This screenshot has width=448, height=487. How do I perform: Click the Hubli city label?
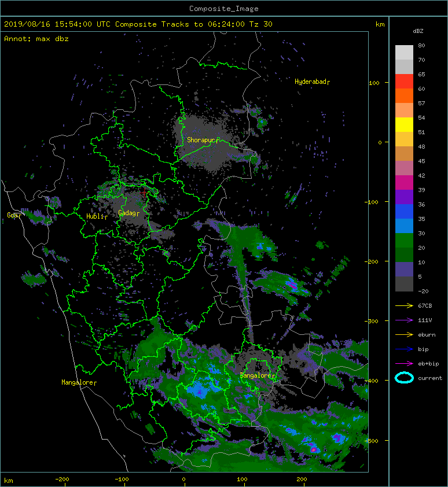(97, 216)
